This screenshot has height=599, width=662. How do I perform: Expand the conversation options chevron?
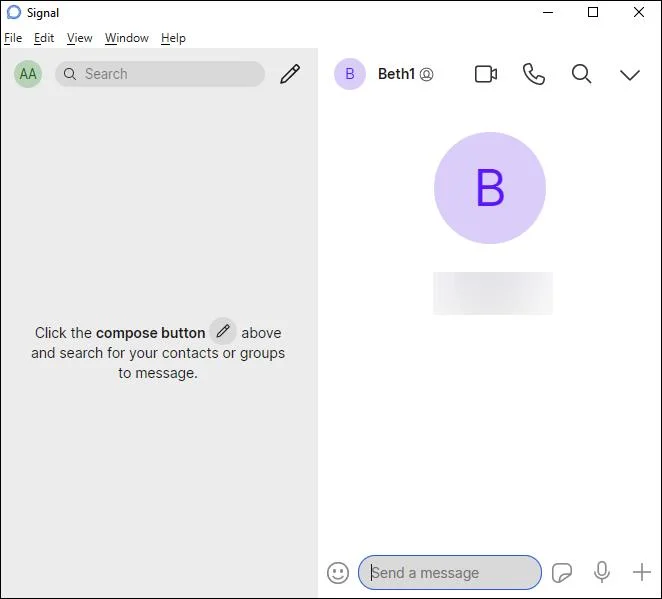(x=630, y=75)
